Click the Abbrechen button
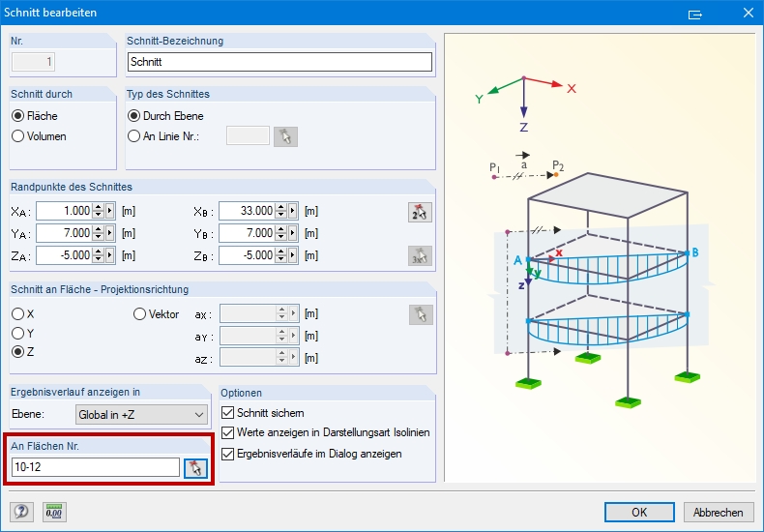This screenshot has width=764, height=532. click(718, 513)
